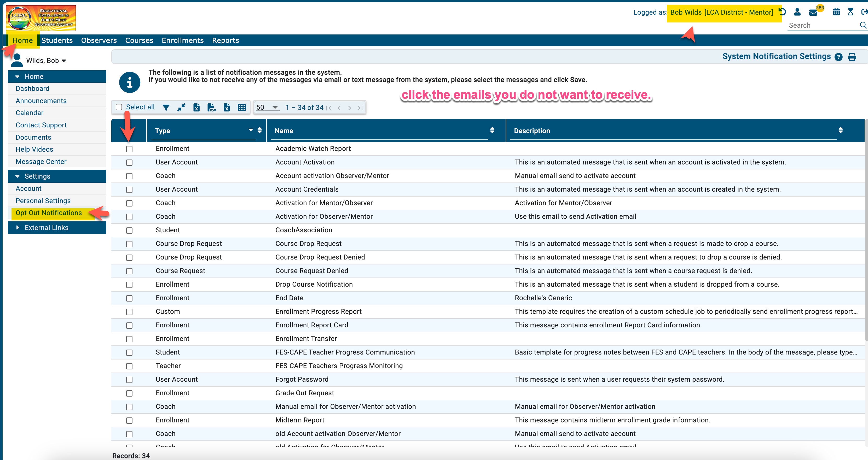Open Calendar link in sidebar
Screen dimensions: 868x460
[x=30, y=113]
